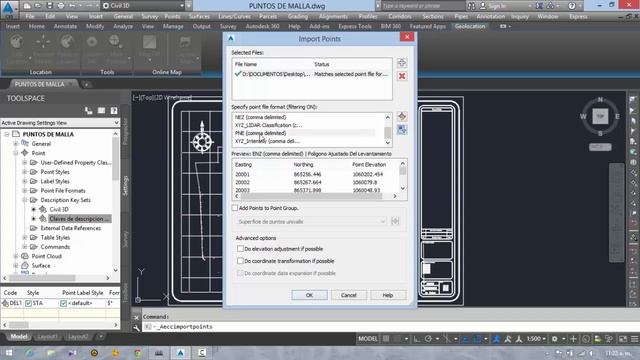Image resolution: width=640 pixels, height=360 pixels.
Task: Click the Save icon in quick access toolbar
Action: click(x=49, y=6)
